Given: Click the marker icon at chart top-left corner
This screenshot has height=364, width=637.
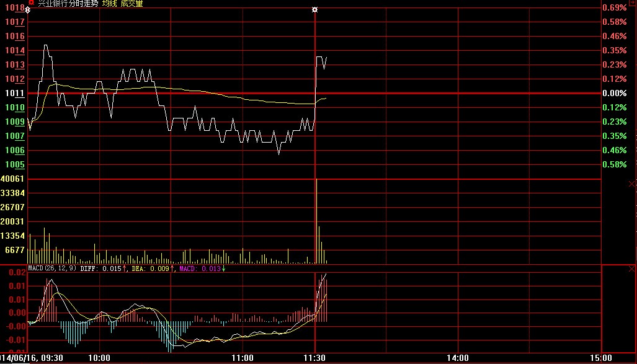Looking at the screenshot, I should coord(27,11).
